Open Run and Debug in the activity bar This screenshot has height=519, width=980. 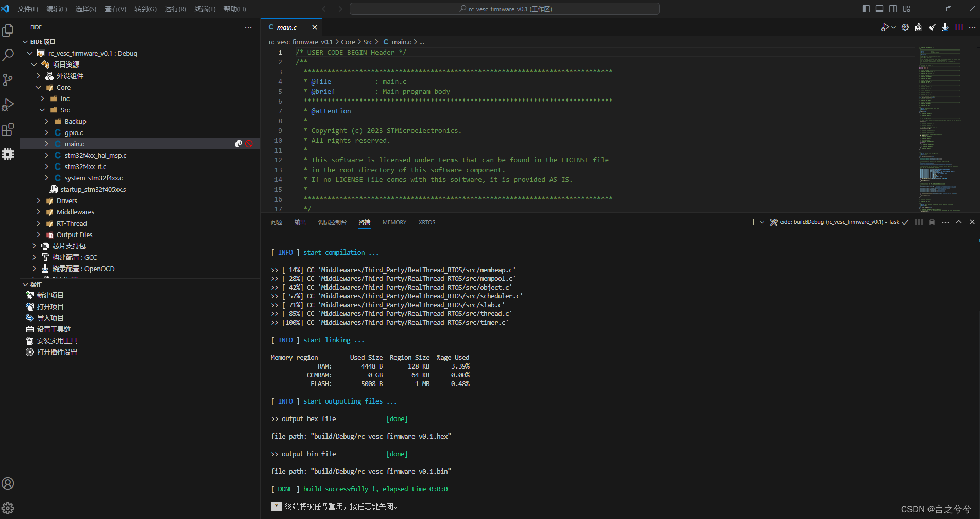(8, 105)
